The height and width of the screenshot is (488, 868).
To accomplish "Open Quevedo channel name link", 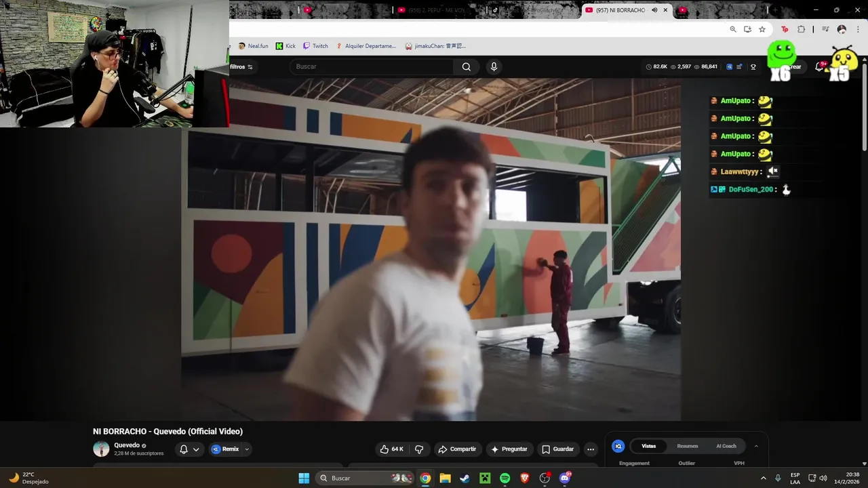I will 127,445.
